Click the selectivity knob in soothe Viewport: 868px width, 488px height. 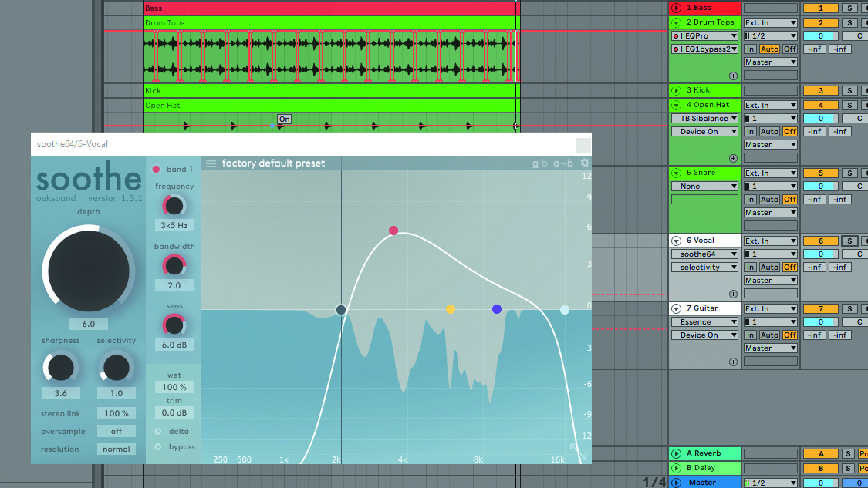[x=117, y=368]
